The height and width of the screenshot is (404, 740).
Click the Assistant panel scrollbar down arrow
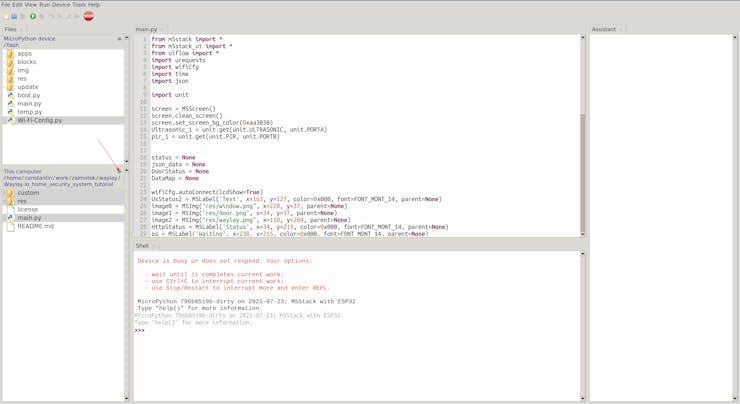tap(734, 399)
